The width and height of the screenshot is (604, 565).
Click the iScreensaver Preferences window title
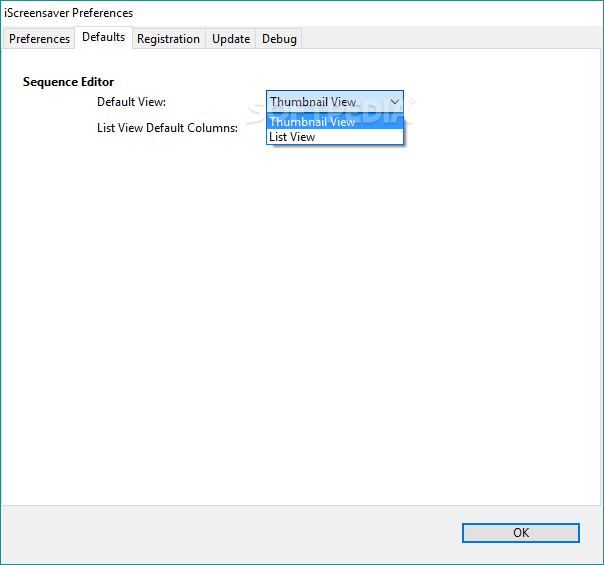[69, 13]
